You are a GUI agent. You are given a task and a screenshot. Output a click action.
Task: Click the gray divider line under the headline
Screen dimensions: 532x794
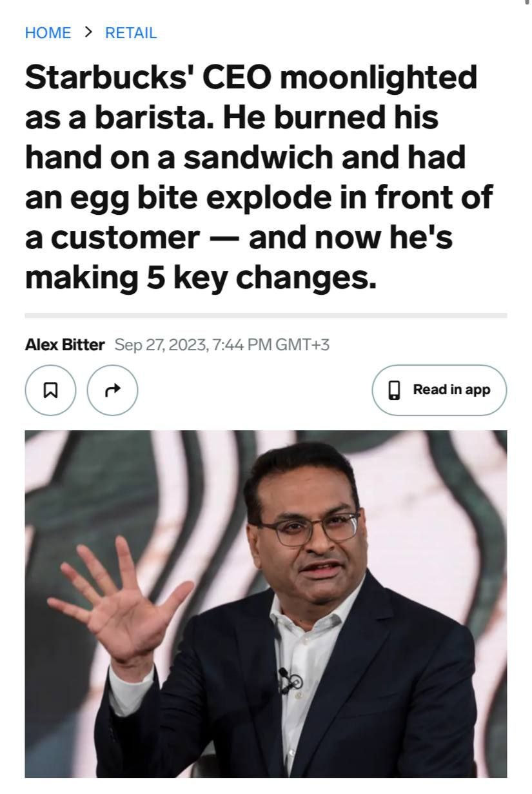[x=266, y=315]
